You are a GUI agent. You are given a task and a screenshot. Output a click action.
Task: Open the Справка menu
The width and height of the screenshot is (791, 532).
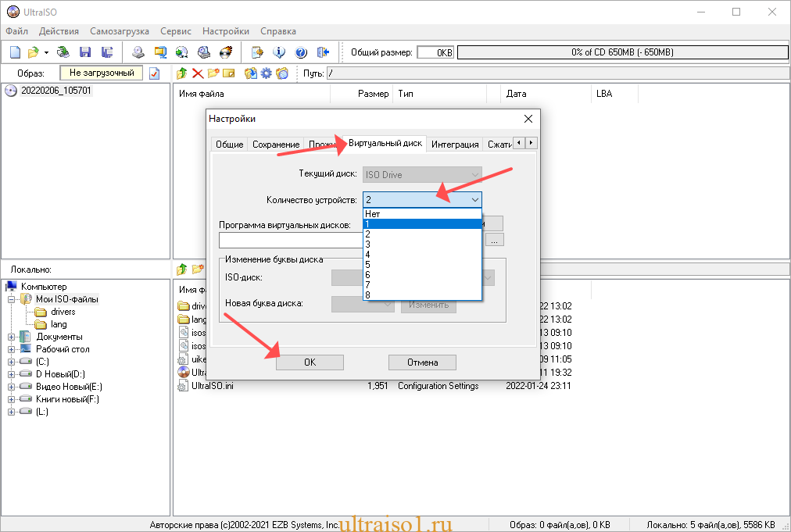[x=278, y=31]
